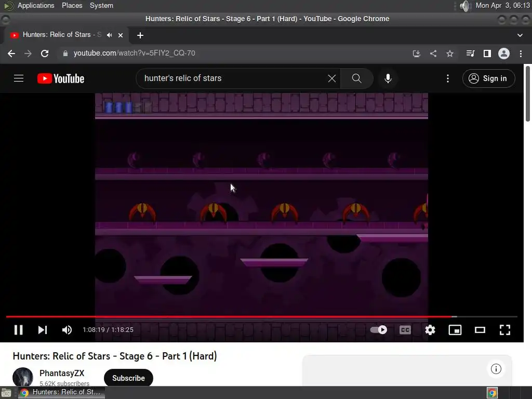The image size is (532, 399).
Task: Skip to the next video
Action: (43, 330)
